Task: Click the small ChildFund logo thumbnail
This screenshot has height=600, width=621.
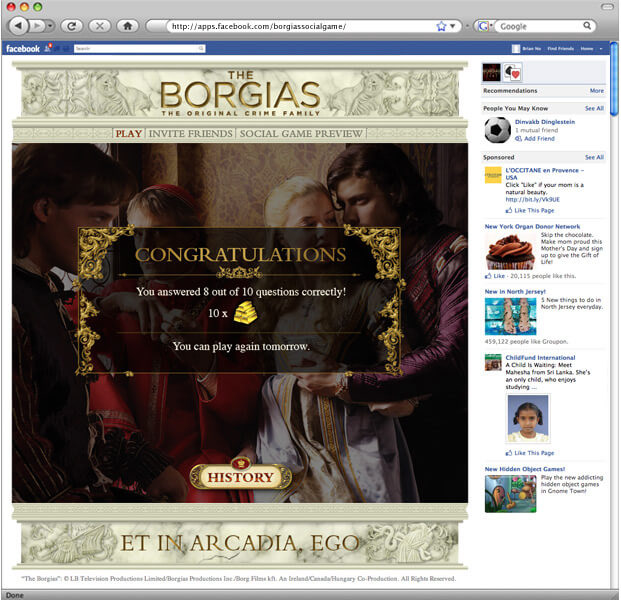Action: pos(493,362)
